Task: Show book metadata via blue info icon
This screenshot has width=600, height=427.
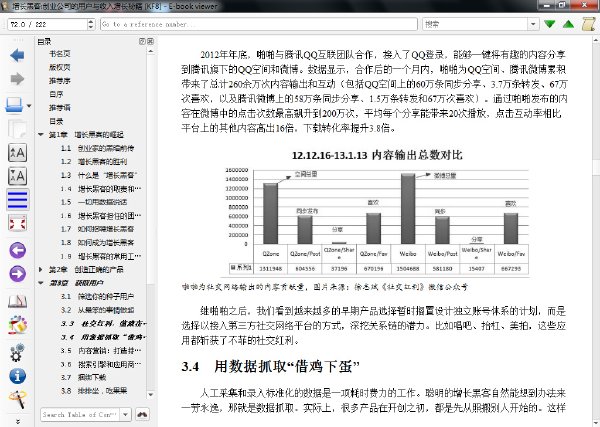Action: (17, 376)
